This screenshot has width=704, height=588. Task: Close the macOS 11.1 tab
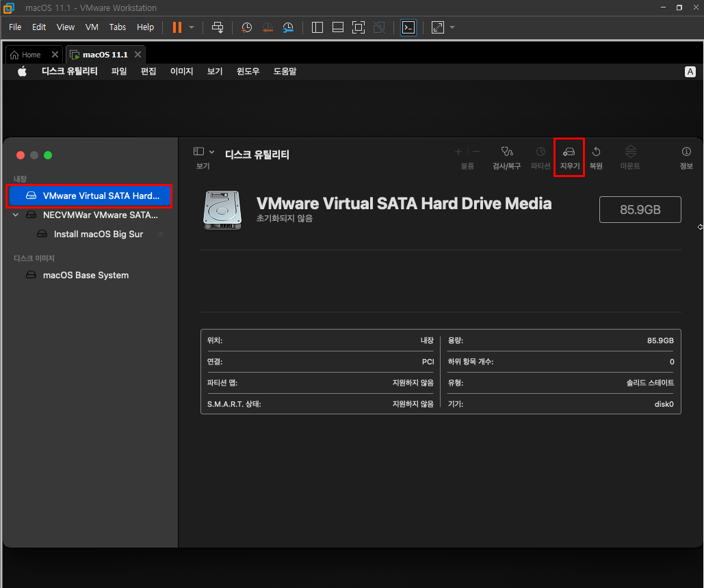point(138,54)
